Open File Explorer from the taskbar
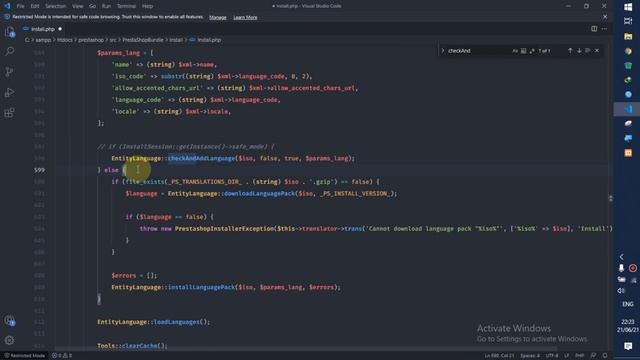640x360 pixels. tap(628, 36)
